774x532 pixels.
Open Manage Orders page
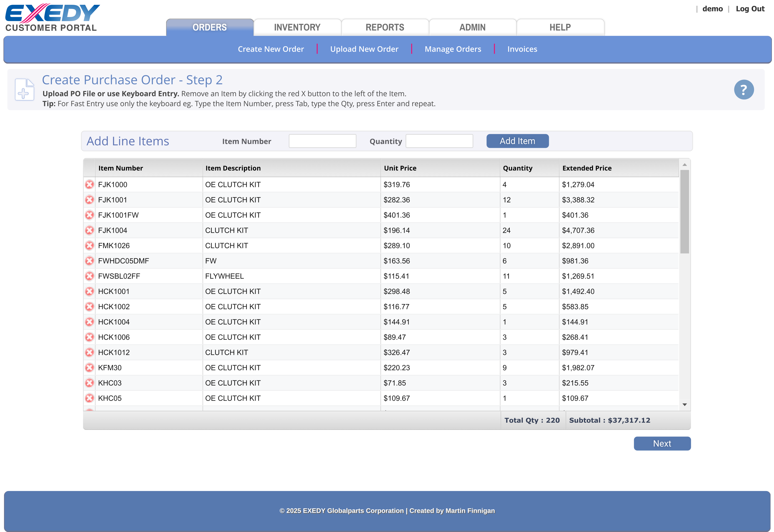452,49
